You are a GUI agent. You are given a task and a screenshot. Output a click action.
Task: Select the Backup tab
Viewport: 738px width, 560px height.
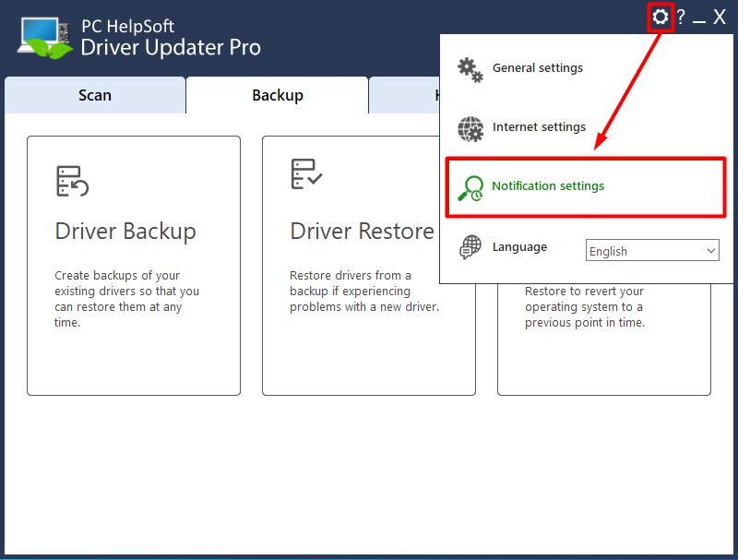(x=278, y=95)
